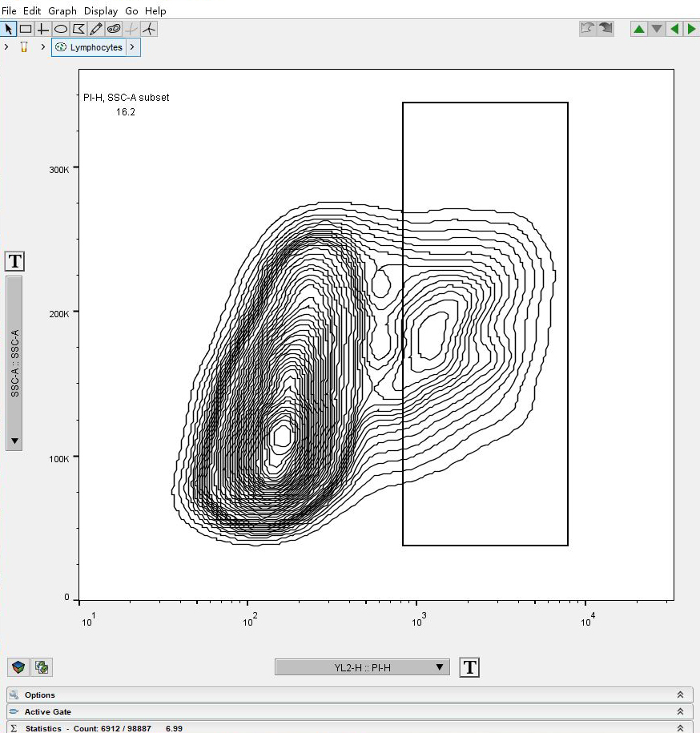
Task: Open the Help menu
Action: point(155,10)
